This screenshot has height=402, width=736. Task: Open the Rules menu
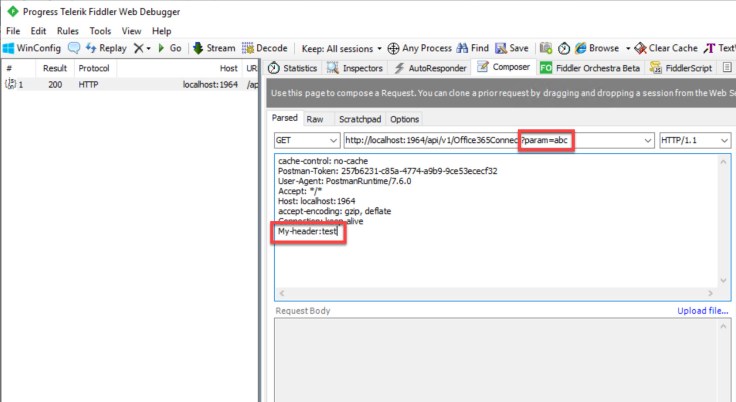tap(68, 31)
